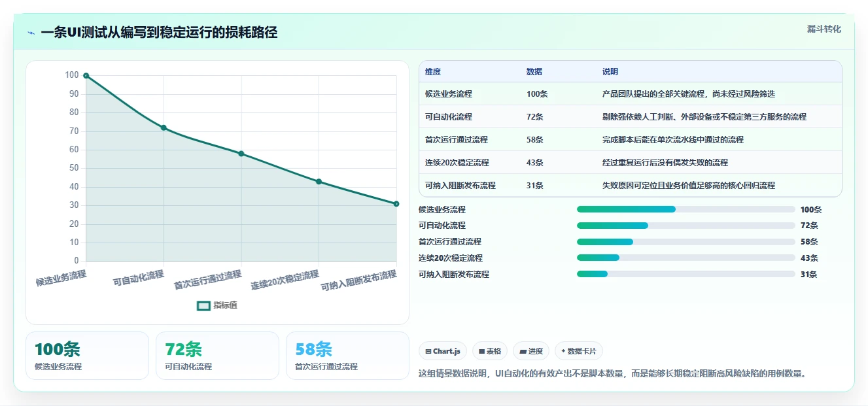Select the 连续20次稳定流程 table row cell
The height and width of the screenshot is (406, 868).
[457, 163]
